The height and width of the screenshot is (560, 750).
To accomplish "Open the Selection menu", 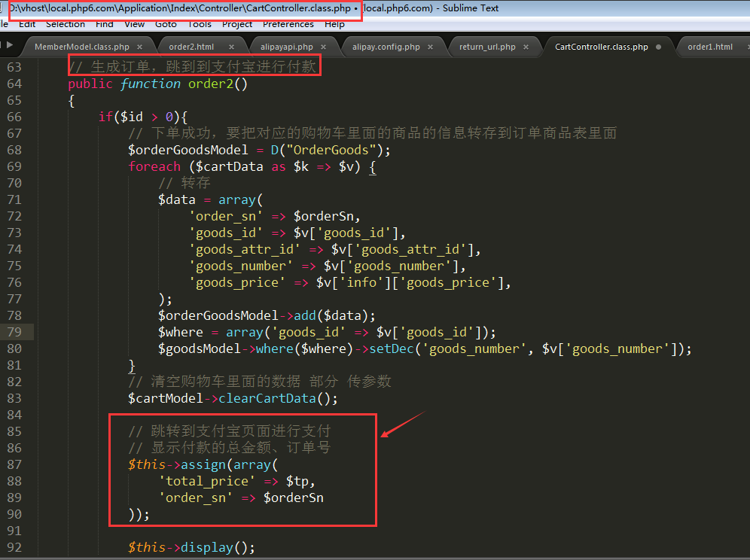I will [x=65, y=24].
